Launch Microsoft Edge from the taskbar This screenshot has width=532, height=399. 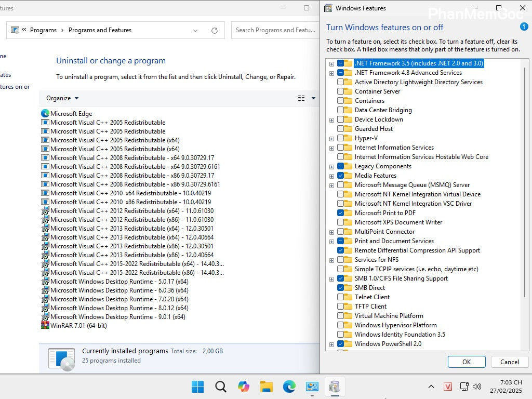click(x=289, y=387)
